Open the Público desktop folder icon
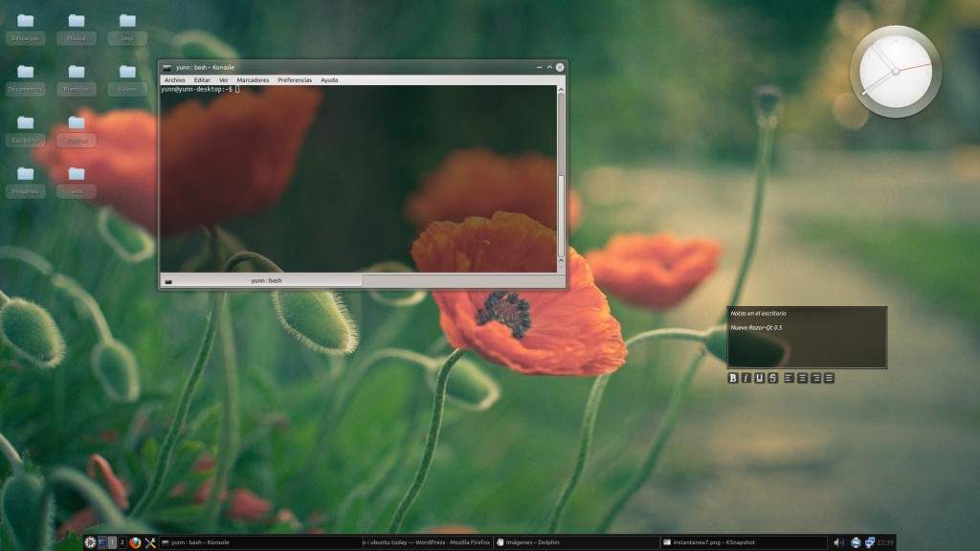 coord(77,130)
